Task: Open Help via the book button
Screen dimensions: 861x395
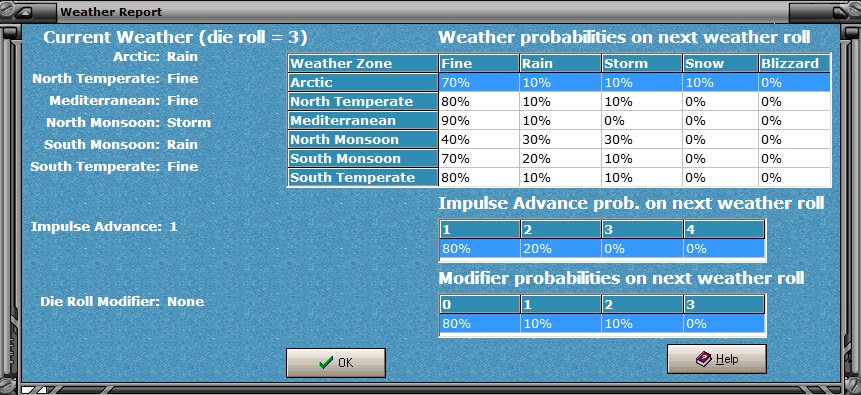Action: pyautogui.click(x=717, y=359)
